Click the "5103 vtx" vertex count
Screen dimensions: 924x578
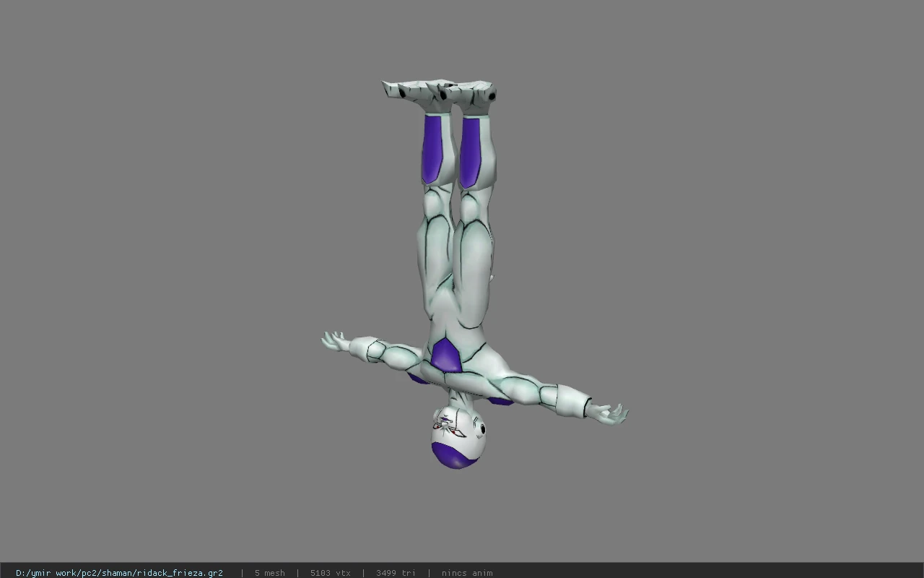point(330,573)
